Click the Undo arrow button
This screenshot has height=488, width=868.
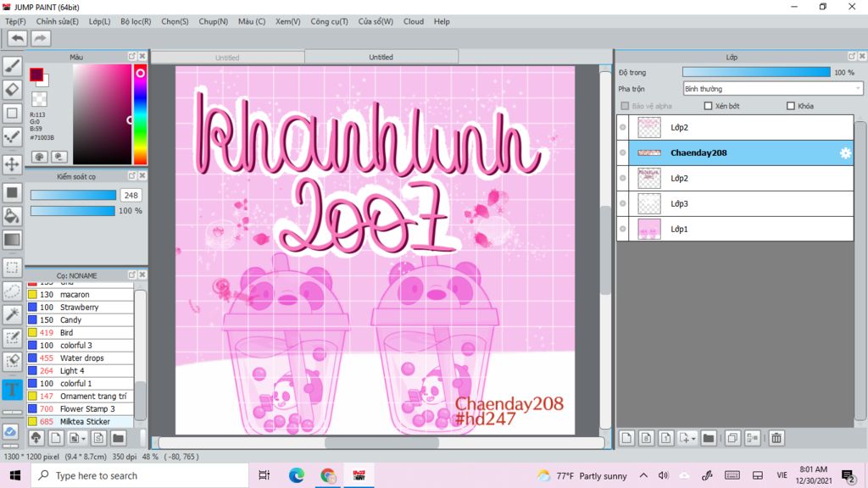coord(18,38)
